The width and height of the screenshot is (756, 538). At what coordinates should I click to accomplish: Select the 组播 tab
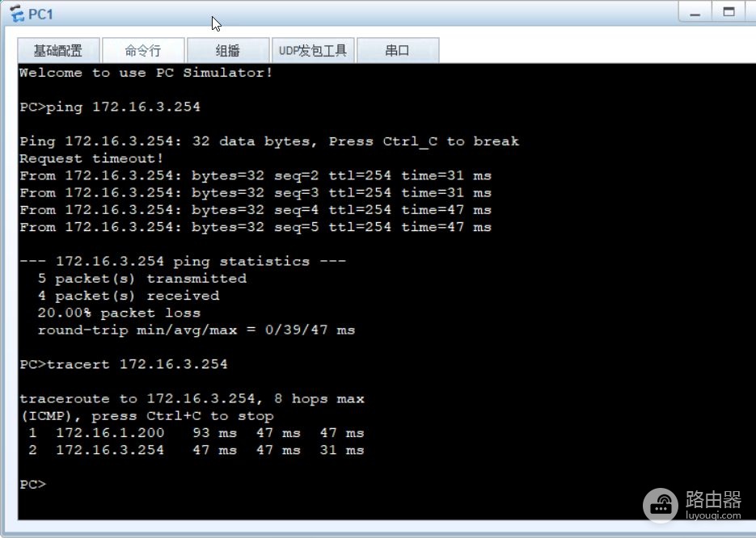pyautogui.click(x=228, y=51)
